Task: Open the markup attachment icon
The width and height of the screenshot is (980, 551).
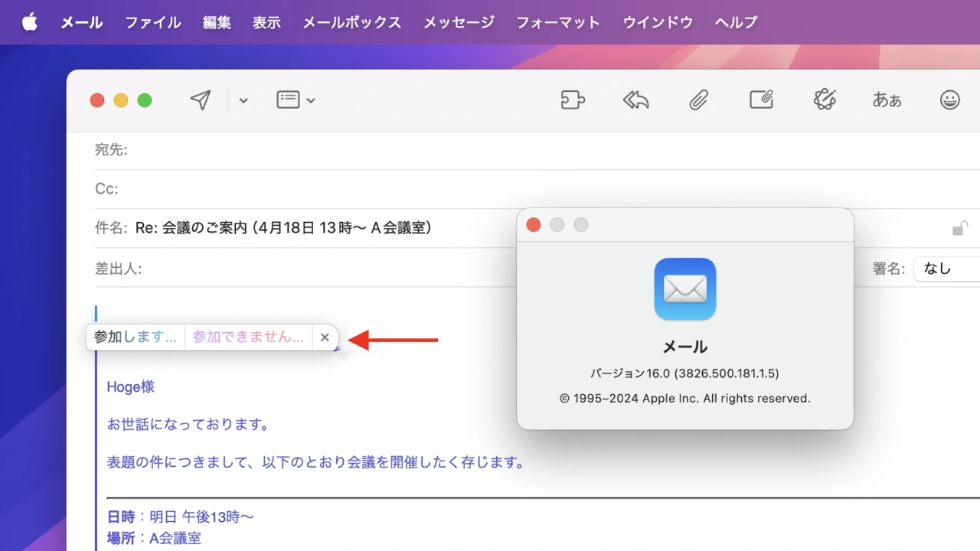Action: pyautogui.click(x=761, y=100)
